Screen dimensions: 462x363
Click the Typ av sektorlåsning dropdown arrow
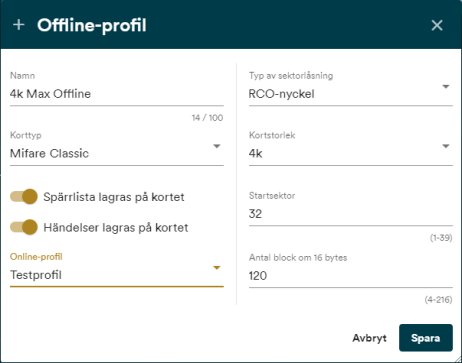coord(446,87)
